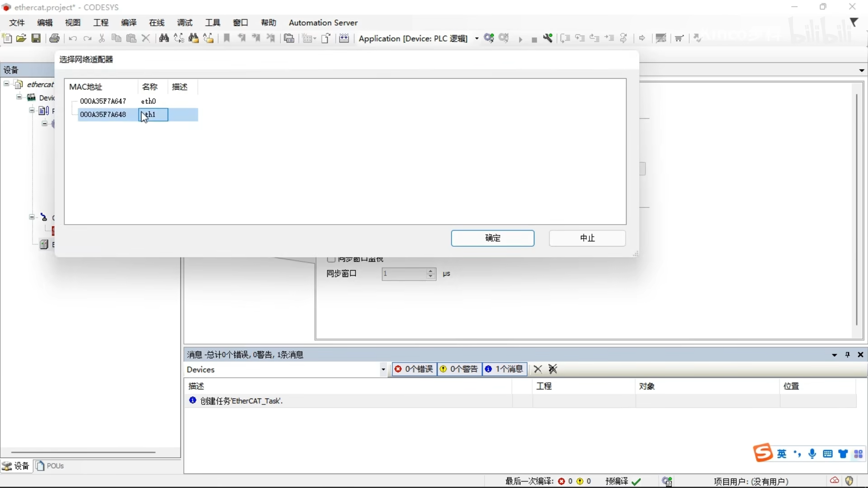The height and width of the screenshot is (488, 868).
Task: Click the Step Into debug icon
Action: [x=580, y=38]
